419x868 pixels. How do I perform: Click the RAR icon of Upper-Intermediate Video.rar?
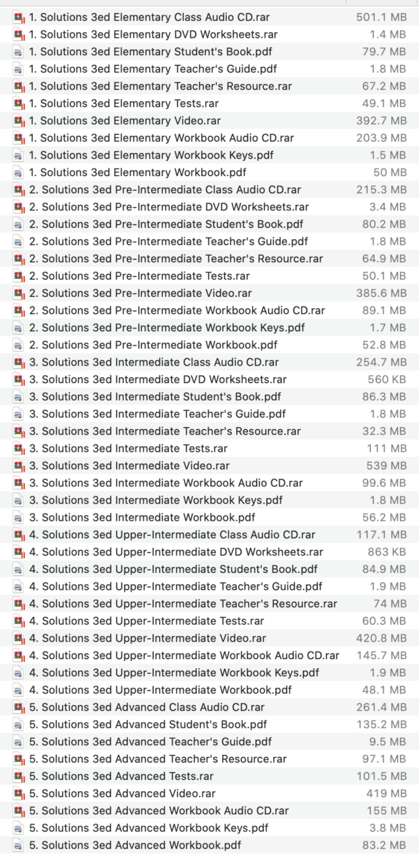[18, 638]
